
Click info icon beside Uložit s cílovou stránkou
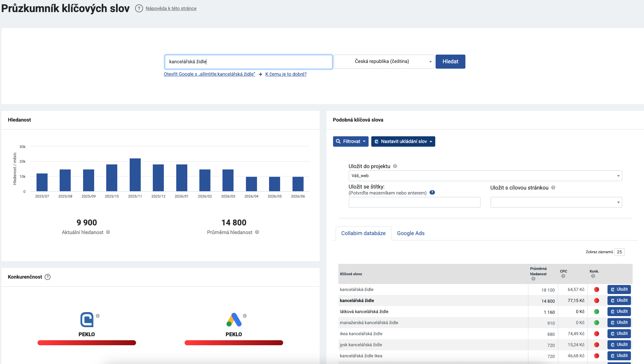point(553,188)
